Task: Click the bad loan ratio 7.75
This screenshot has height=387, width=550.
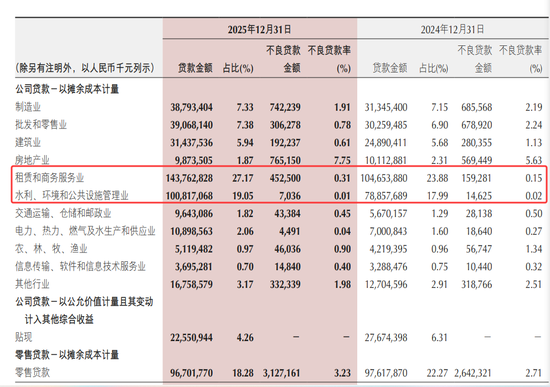Action: click(342, 160)
